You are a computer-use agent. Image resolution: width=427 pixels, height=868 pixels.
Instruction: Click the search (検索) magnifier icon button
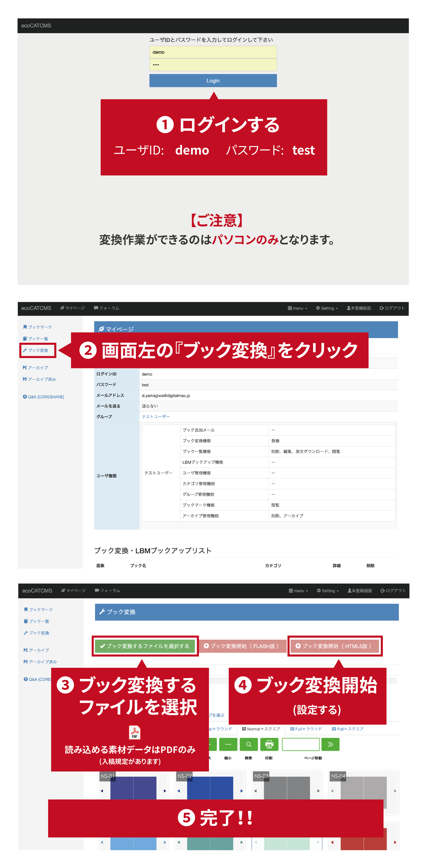(249, 744)
